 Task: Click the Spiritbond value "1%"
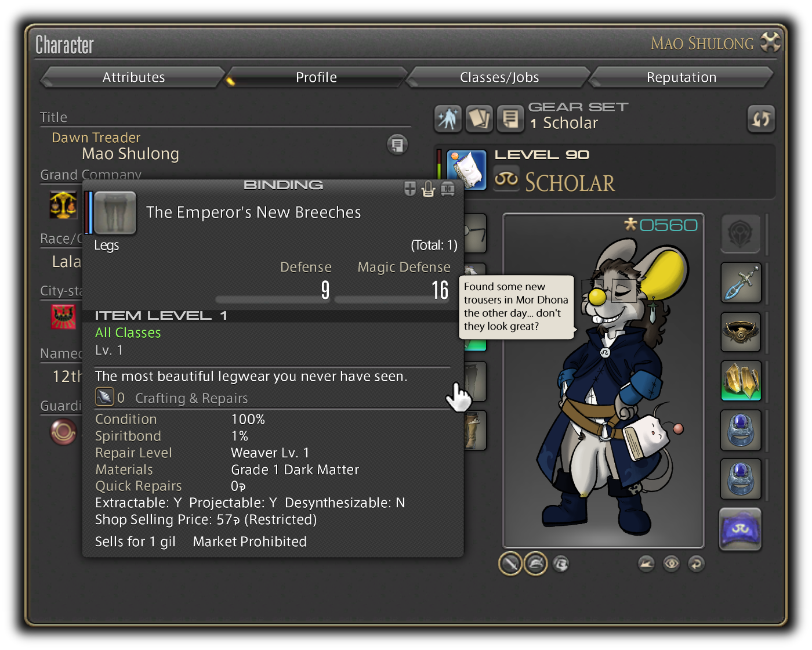[x=240, y=436]
